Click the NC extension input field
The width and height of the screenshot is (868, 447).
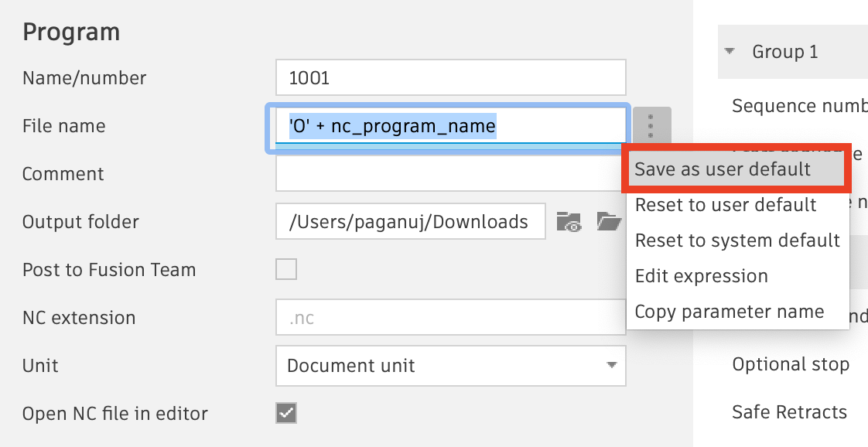point(451,317)
